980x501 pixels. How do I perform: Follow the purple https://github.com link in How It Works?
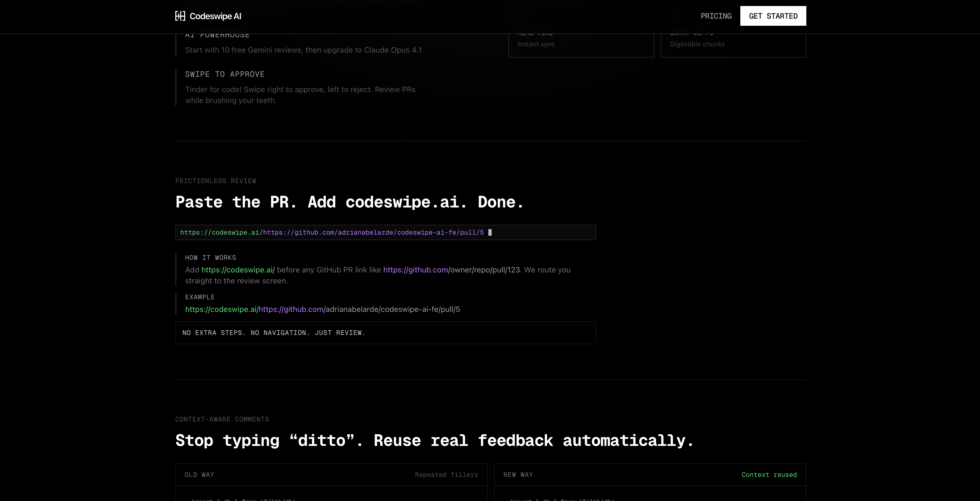pyautogui.click(x=416, y=270)
